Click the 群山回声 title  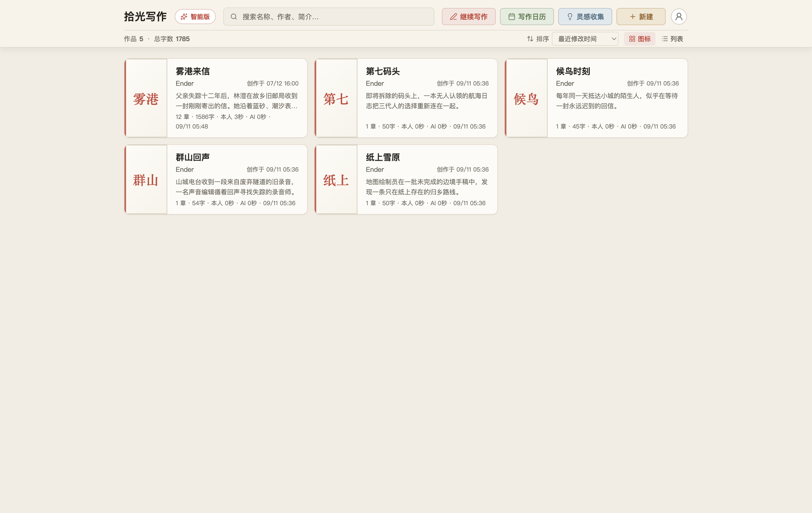pyautogui.click(x=193, y=157)
